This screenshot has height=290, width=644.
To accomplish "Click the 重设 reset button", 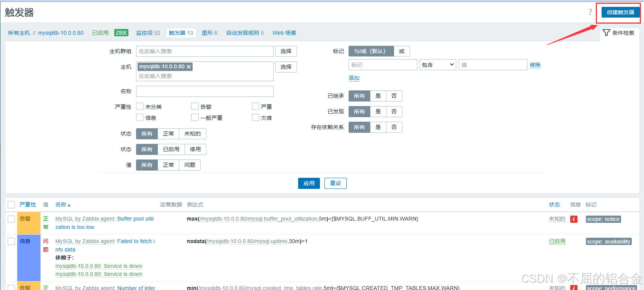I will point(336,183).
